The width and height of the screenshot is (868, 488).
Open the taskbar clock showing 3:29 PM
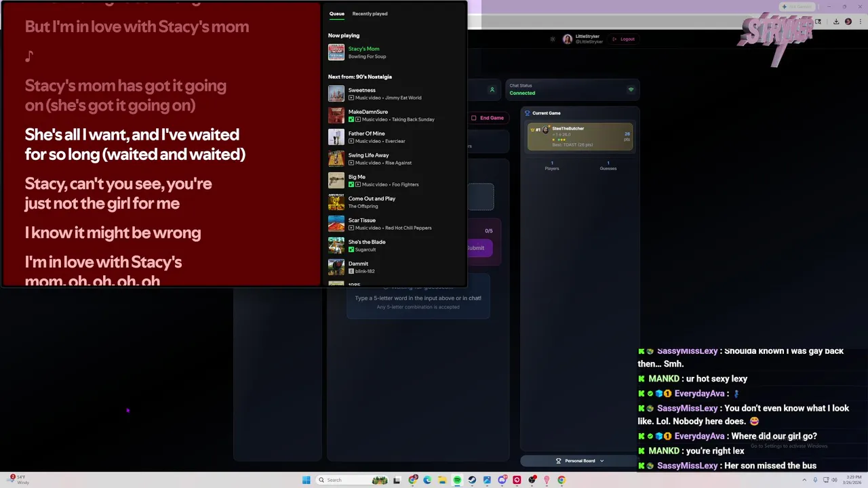coord(852,480)
